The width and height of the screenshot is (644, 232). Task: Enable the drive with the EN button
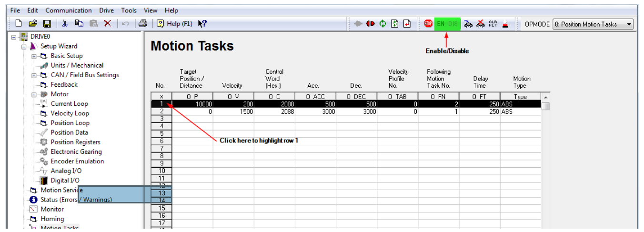(441, 24)
